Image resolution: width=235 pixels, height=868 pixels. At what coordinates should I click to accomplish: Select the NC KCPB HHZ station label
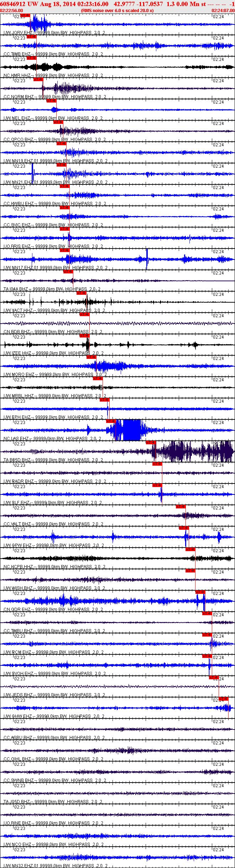[x=18, y=567]
